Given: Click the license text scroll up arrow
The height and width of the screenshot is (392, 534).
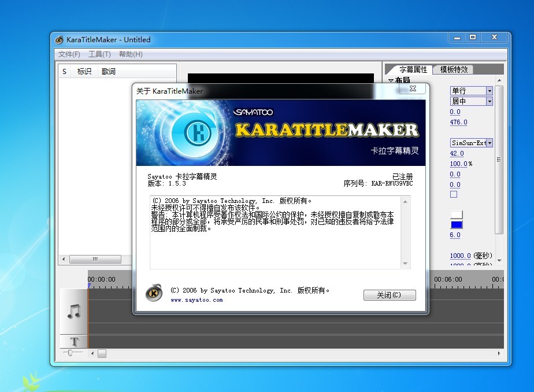Looking at the screenshot, I should pos(405,202).
